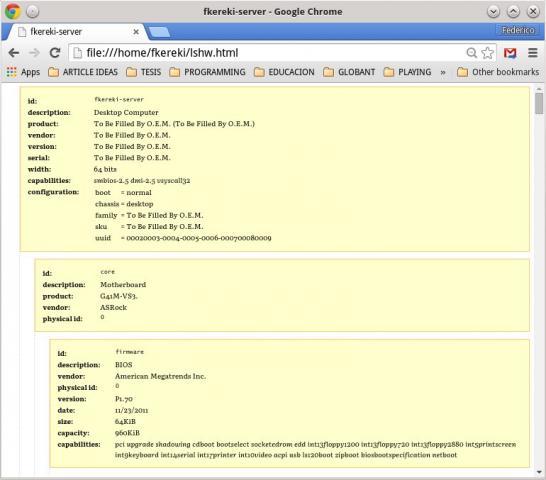Click the scrollbar down arrow
This screenshot has width=546, height=480.
pyautogui.click(x=539, y=472)
